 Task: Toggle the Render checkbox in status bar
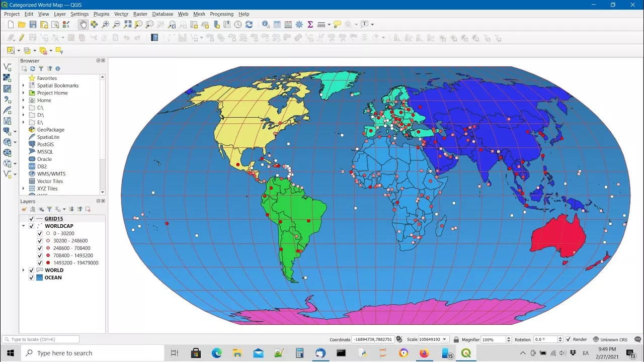coord(568,339)
